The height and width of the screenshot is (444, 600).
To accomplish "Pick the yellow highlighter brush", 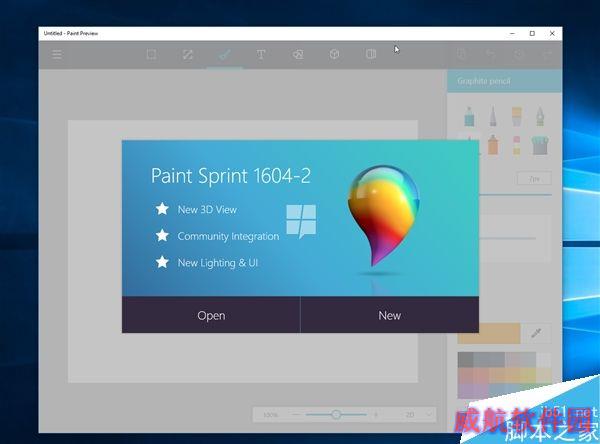I will click(x=517, y=116).
